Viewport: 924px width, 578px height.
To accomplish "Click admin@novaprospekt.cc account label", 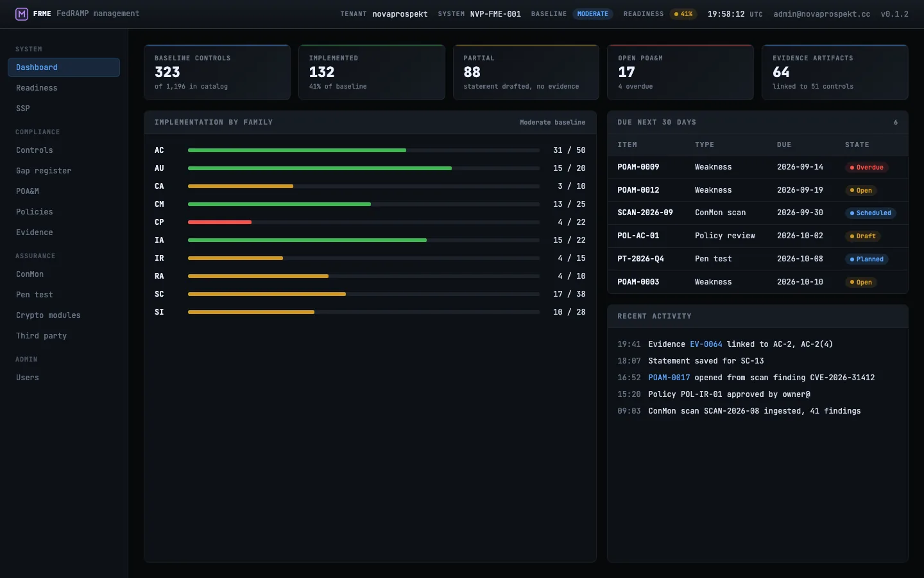I will point(821,14).
